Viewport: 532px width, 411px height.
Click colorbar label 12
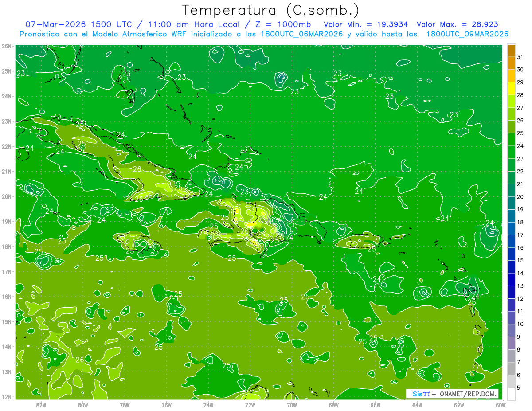(x=521, y=298)
